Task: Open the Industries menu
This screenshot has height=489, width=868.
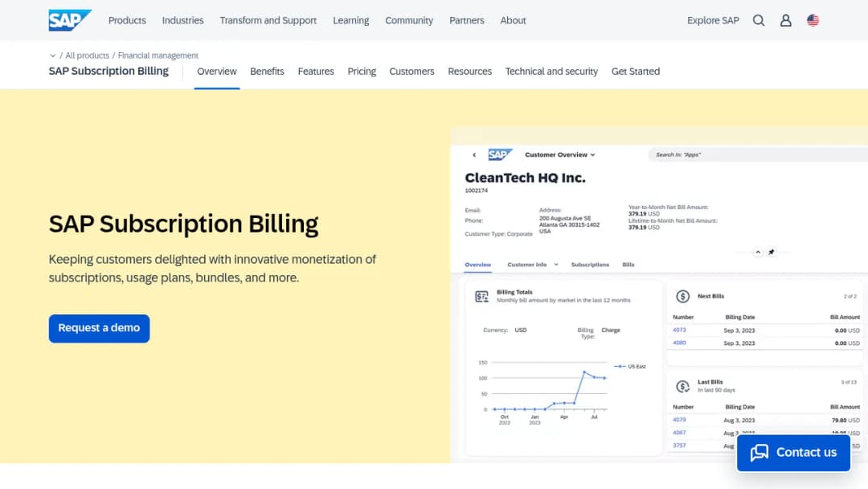Action: tap(182, 20)
